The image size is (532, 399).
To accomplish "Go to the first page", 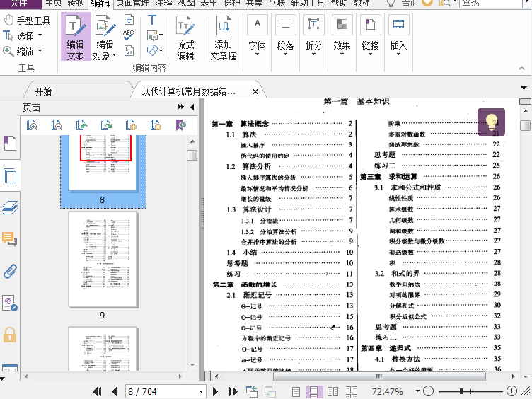I will pyautogui.click(x=97, y=391).
